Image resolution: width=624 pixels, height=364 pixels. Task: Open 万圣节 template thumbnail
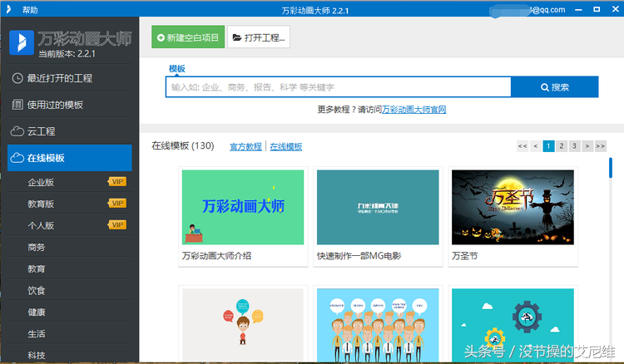(513, 207)
